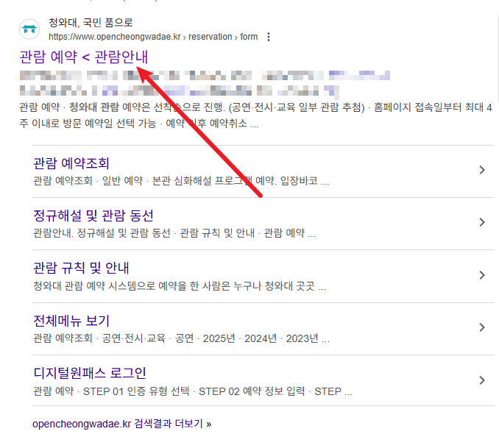Click the site name '청와대, 국민 품으로'
The width and height of the screenshot is (499, 448).
point(91,22)
